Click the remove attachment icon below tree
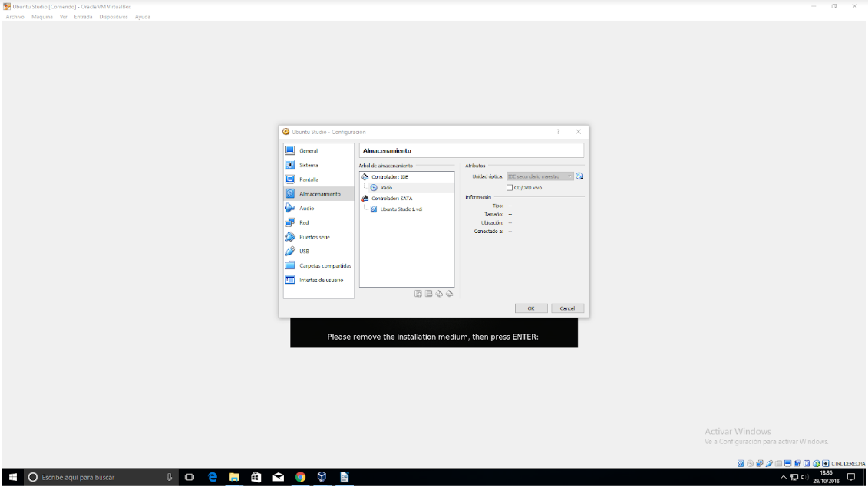Viewport: 868px width, 487px height. pyautogui.click(x=449, y=294)
